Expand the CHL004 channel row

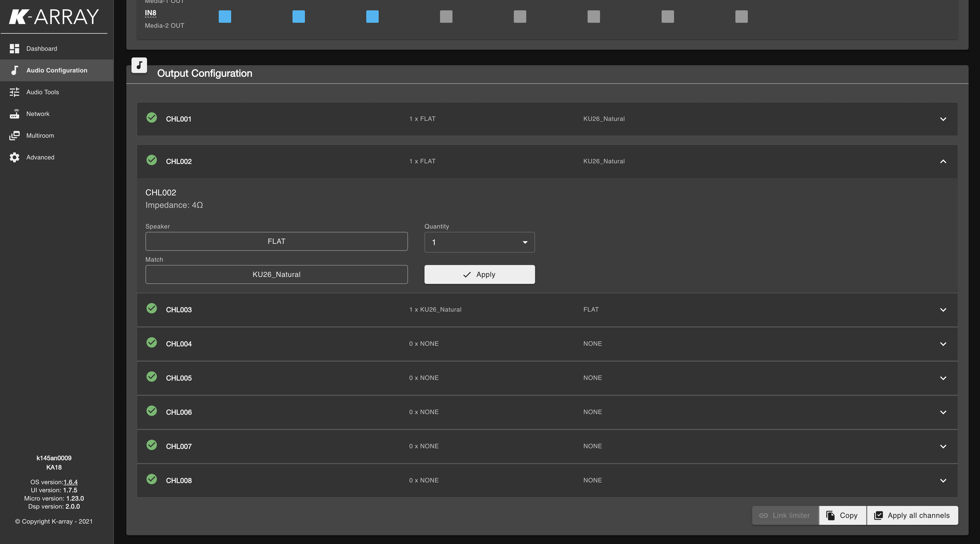pos(943,344)
